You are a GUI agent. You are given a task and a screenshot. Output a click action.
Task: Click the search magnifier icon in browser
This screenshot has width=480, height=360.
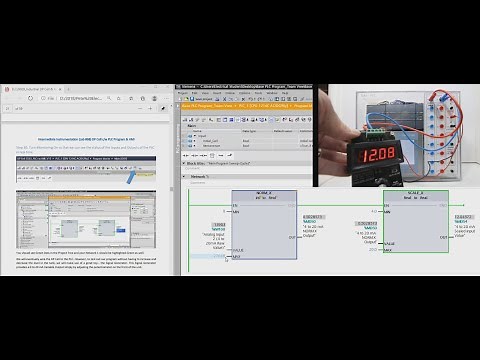point(109,98)
